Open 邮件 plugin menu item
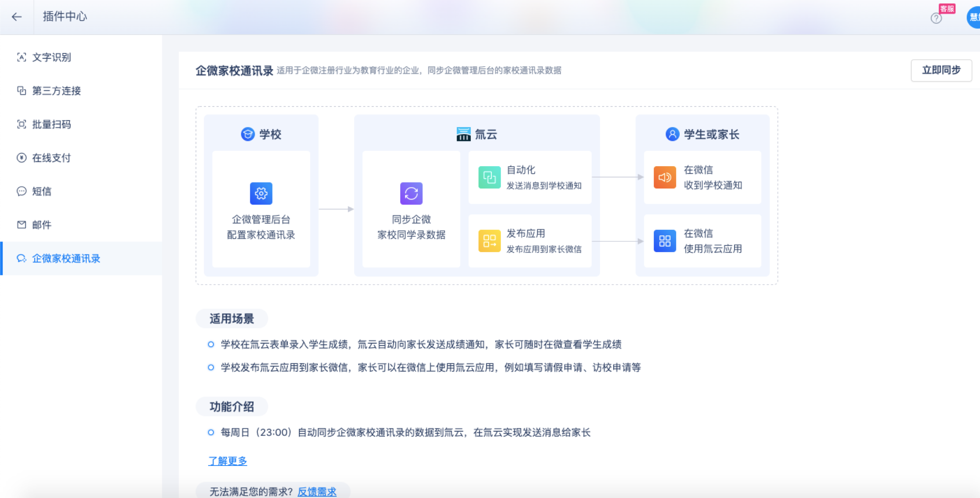980x498 pixels. 81,225
